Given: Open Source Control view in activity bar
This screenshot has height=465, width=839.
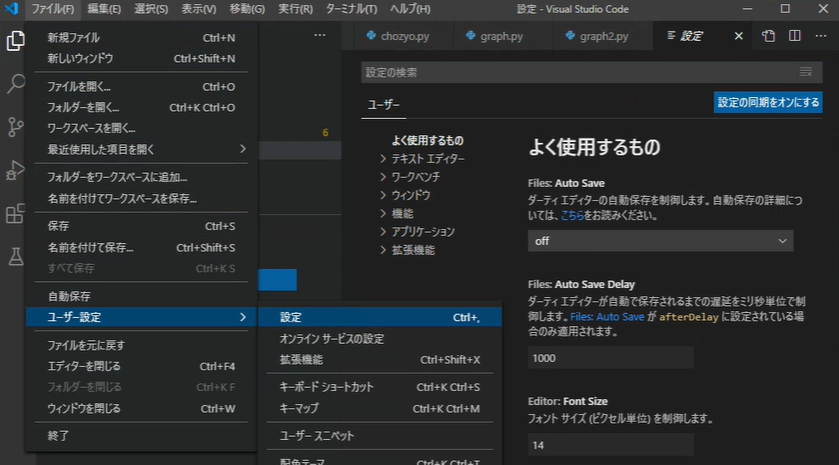Looking at the screenshot, I should coord(15,127).
